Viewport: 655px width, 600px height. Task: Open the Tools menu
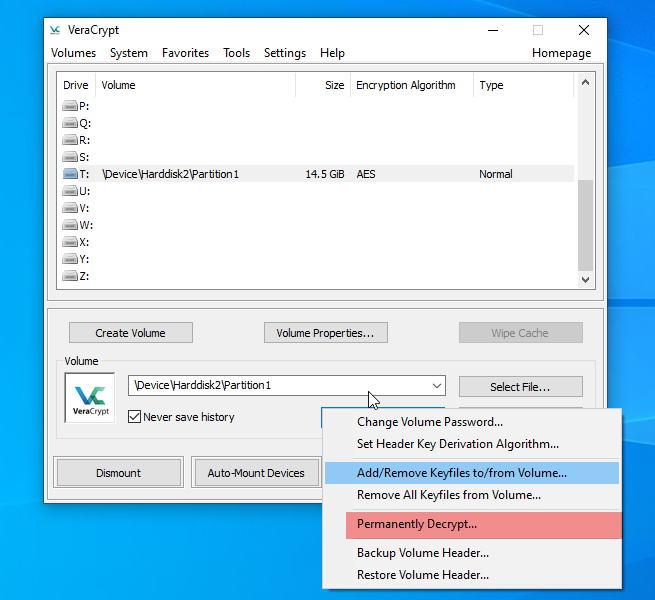[x=236, y=53]
